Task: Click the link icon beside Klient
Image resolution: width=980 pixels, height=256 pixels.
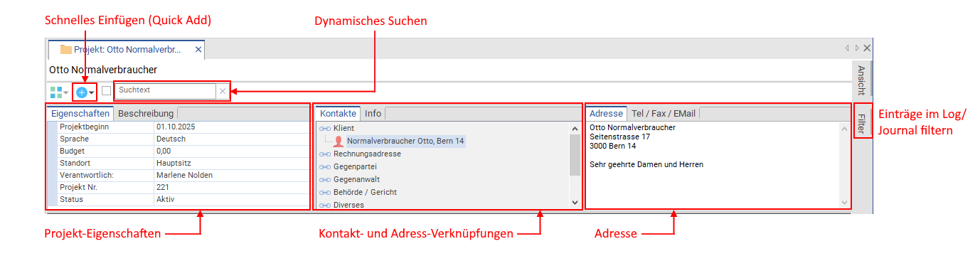Action: (x=325, y=128)
